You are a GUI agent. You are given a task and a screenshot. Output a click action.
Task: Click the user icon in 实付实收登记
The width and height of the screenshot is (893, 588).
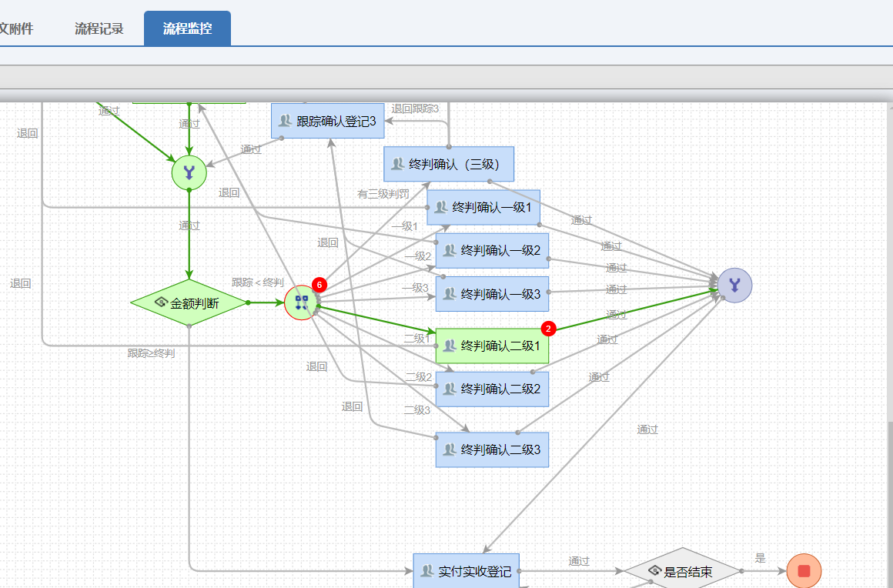pyautogui.click(x=426, y=571)
